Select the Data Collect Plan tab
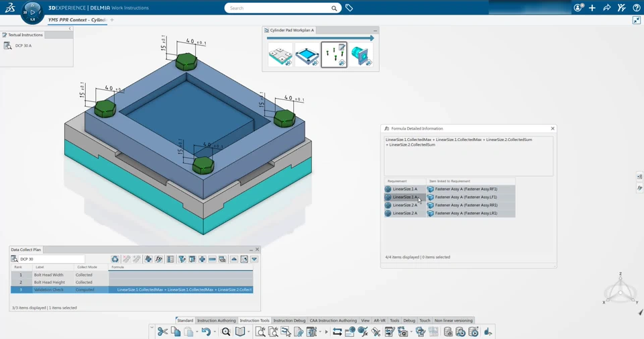This screenshot has height=339, width=644. (26, 250)
